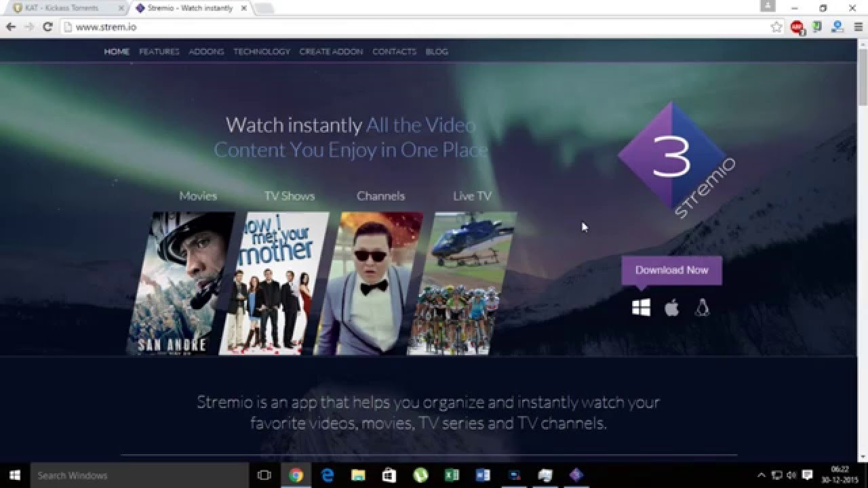Open the BLOG navigation item

coord(437,52)
